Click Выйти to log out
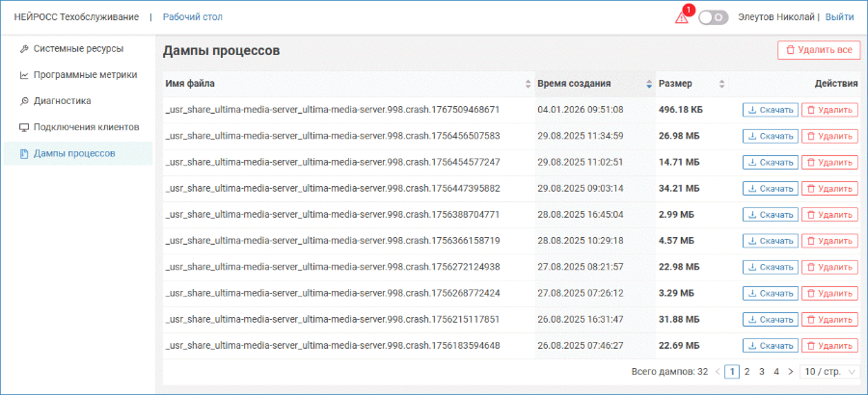Viewport: 868px width, 395px height. [x=839, y=17]
